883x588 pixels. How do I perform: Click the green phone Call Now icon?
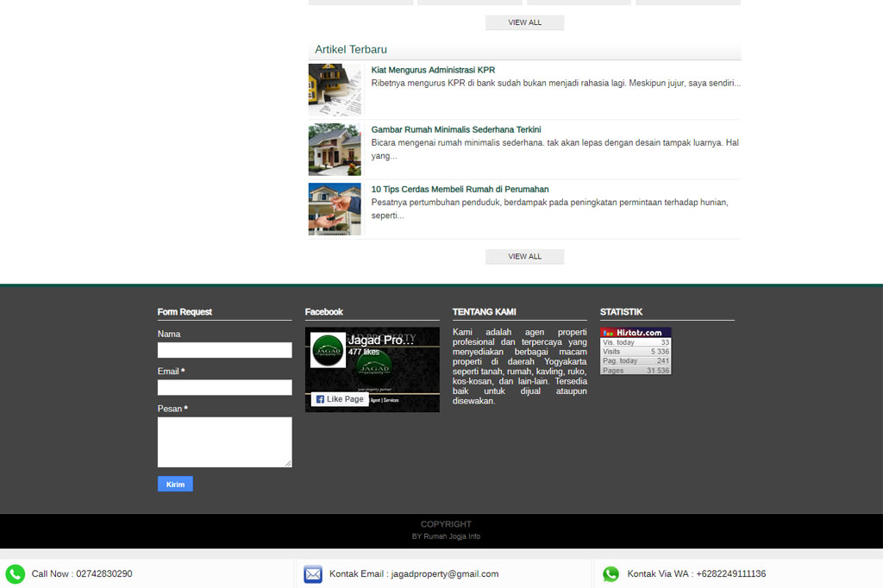click(x=15, y=574)
